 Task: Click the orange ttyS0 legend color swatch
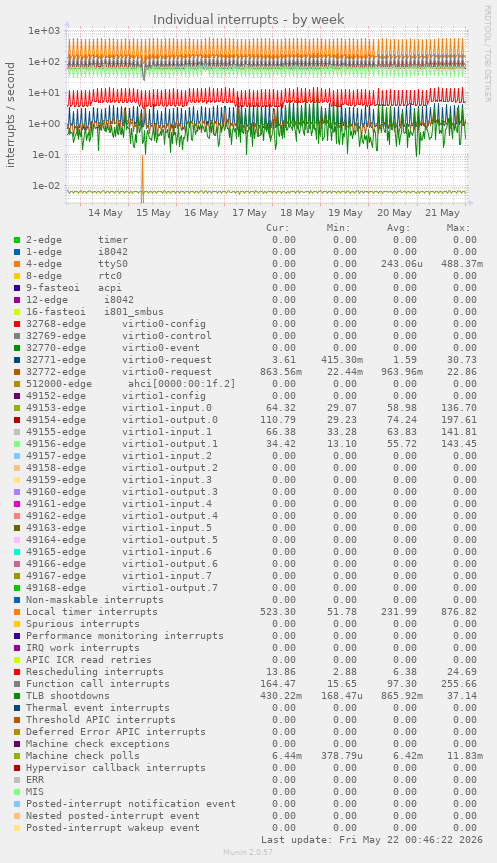click(17, 264)
